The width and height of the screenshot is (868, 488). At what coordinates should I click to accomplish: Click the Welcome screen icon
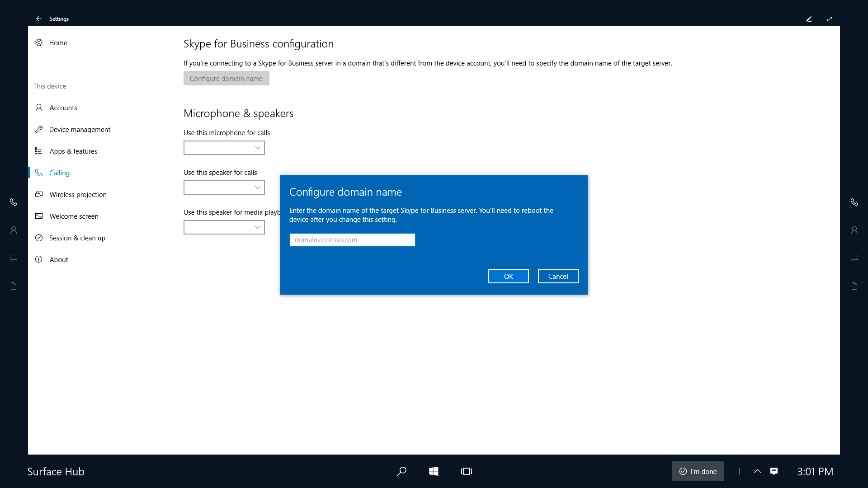coord(40,216)
